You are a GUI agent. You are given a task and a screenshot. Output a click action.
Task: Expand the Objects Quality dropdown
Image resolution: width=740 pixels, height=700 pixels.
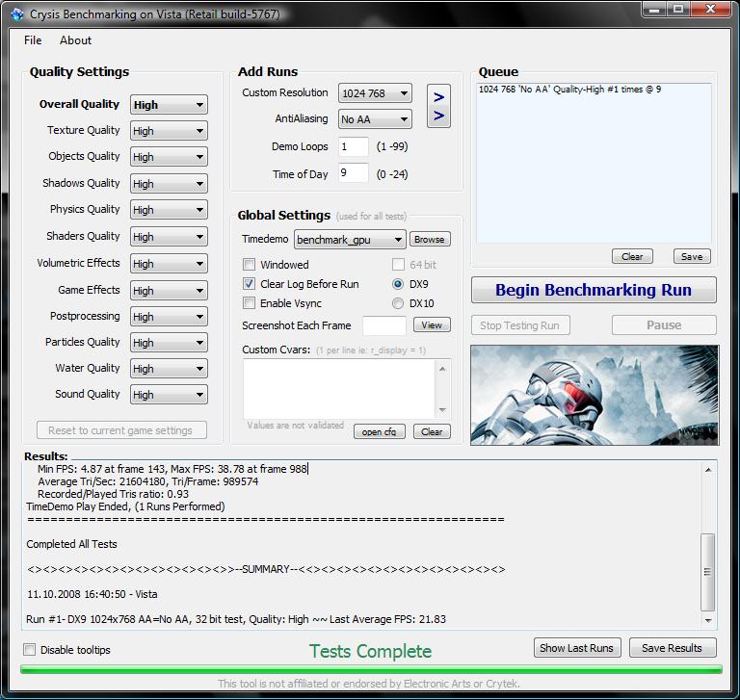(x=169, y=157)
